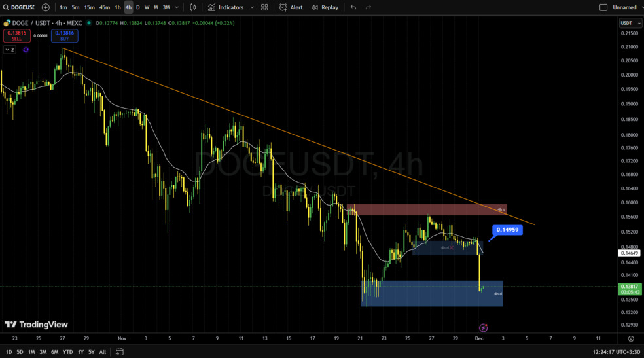644x358 pixels.
Task: Start bar Replay mode
Action: [325, 7]
